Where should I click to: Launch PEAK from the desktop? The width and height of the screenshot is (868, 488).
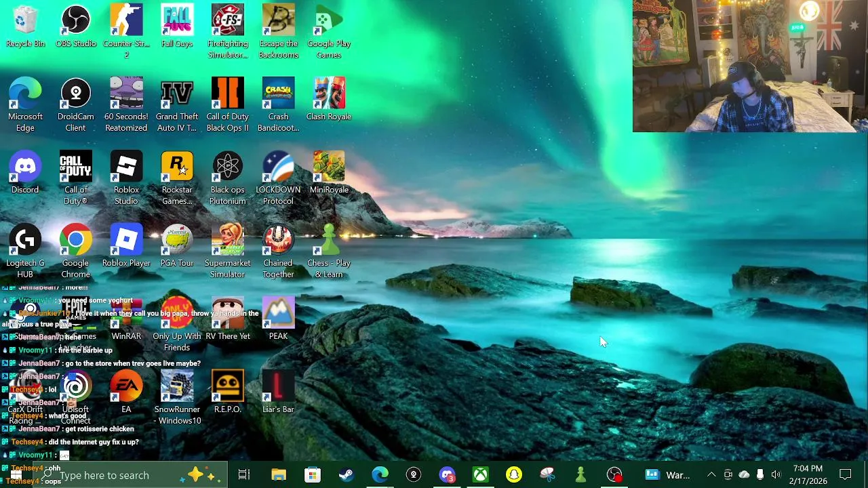tap(278, 320)
